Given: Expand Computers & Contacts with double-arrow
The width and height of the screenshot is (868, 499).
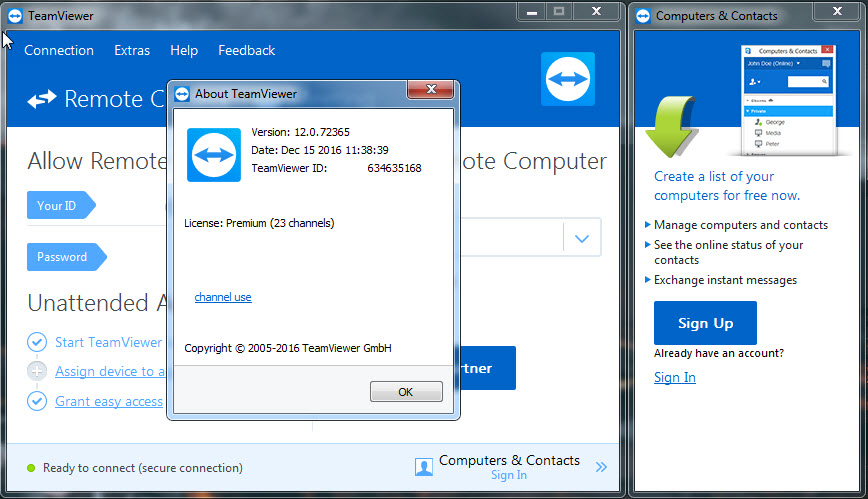Looking at the screenshot, I should pyautogui.click(x=601, y=467).
